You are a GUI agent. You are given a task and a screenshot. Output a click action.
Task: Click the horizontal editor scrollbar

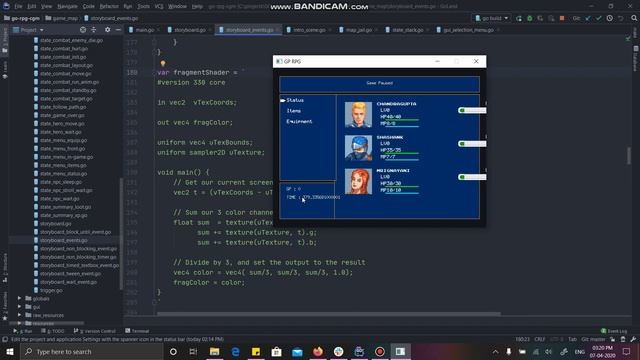click(x=329, y=314)
